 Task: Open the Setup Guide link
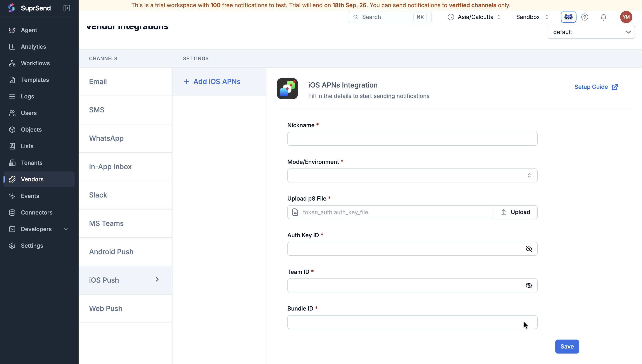click(596, 87)
